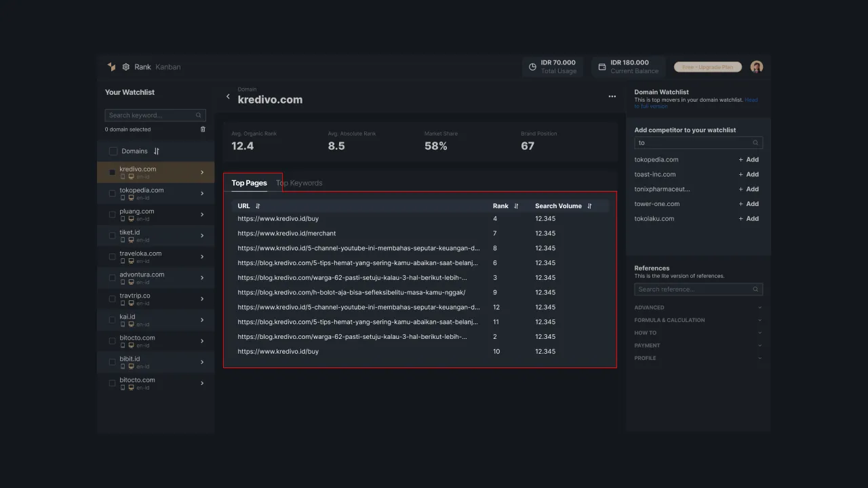This screenshot has height=488, width=868.
Task: Click the watchlist search magnifier icon
Action: [199, 115]
